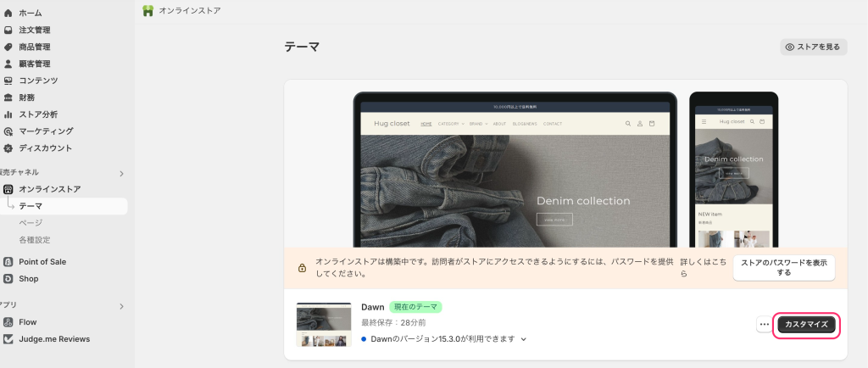Select the 顧客管理 person icon
Viewport: 868px width, 368px height.
(x=8, y=64)
